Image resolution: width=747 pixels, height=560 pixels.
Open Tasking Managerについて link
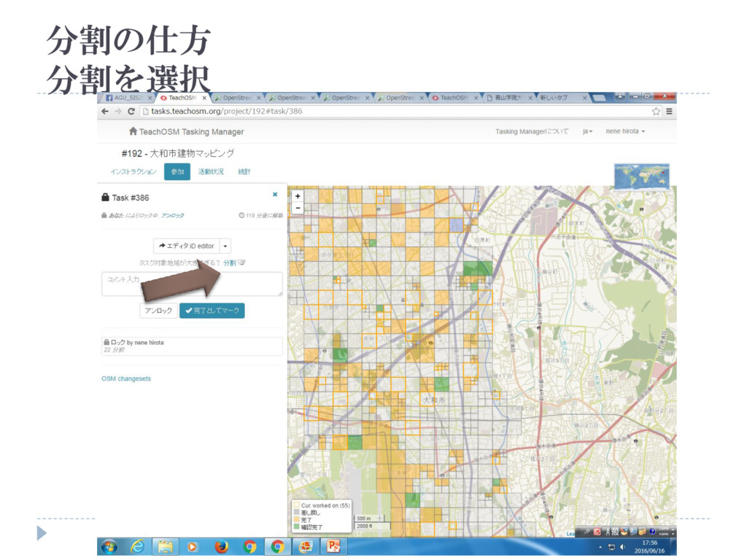coord(532,131)
